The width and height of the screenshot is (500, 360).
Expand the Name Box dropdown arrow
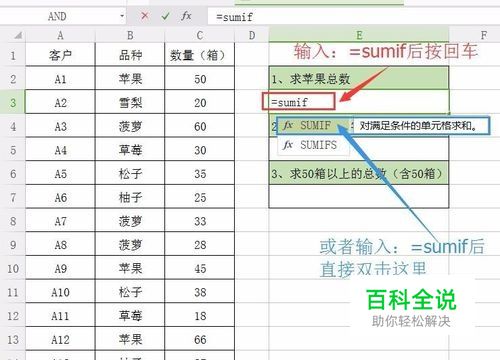pyautogui.click(x=122, y=16)
